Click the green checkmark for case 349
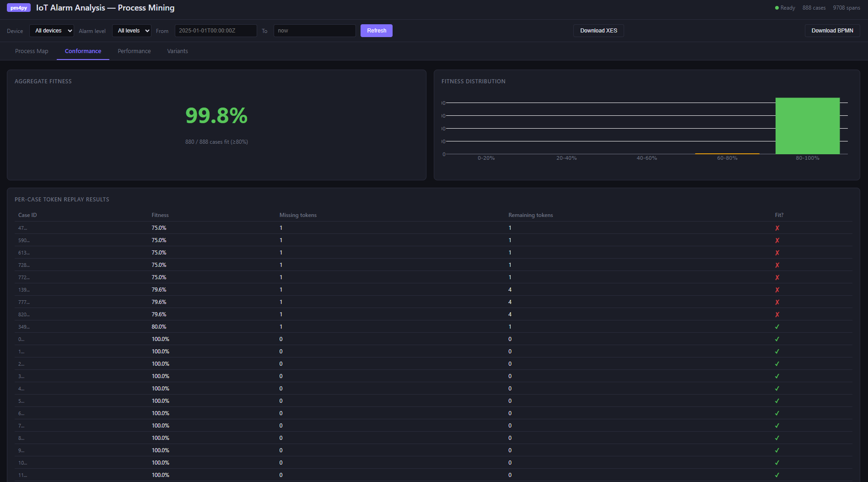868x482 pixels. coord(777,327)
